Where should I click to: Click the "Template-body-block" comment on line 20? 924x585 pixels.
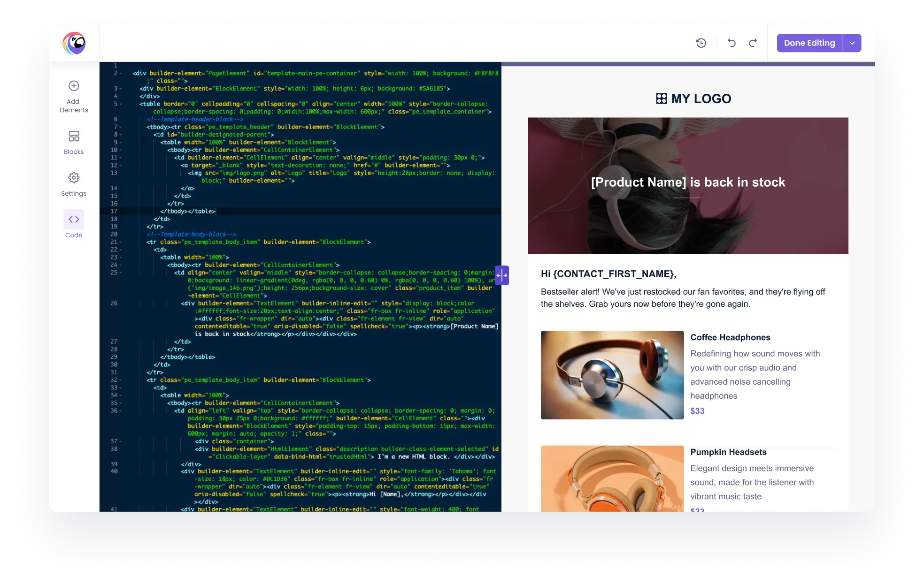(x=191, y=235)
